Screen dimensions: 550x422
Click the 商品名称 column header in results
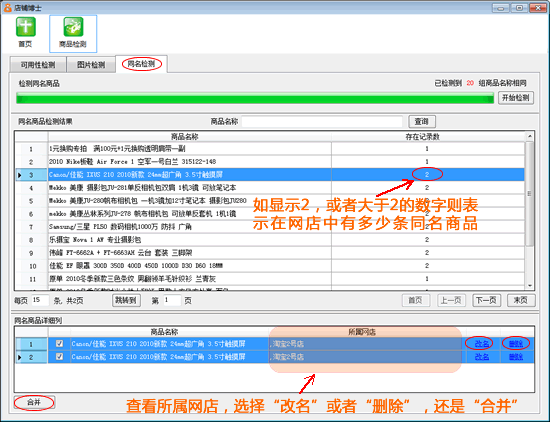(189, 136)
